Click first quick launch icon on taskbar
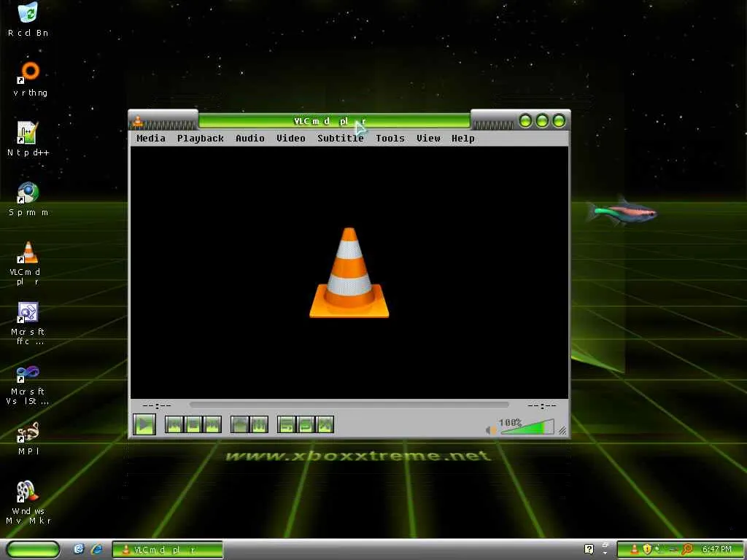The image size is (747, 560). pos(79,550)
